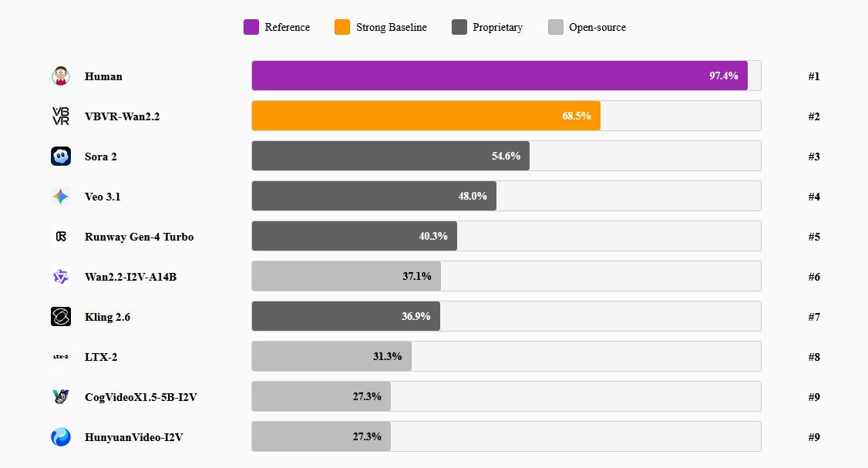Click the Sora 2 logo icon
The width and height of the screenshot is (868, 468).
coord(61,157)
